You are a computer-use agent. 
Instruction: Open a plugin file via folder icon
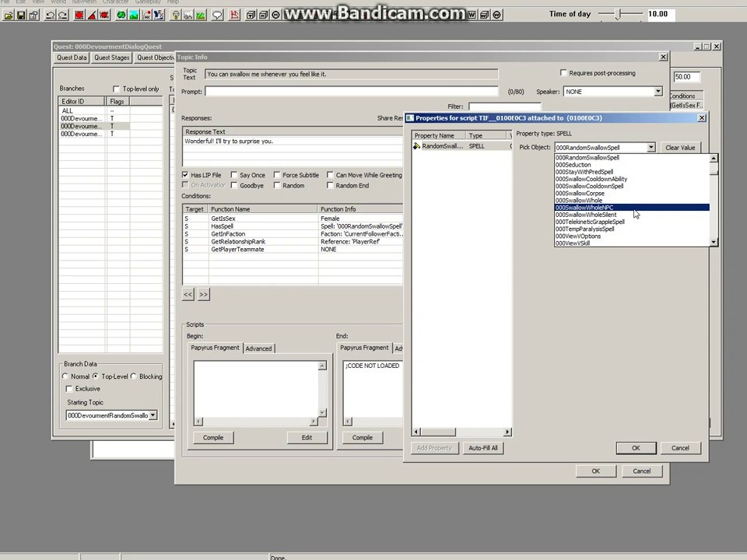(8, 16)
